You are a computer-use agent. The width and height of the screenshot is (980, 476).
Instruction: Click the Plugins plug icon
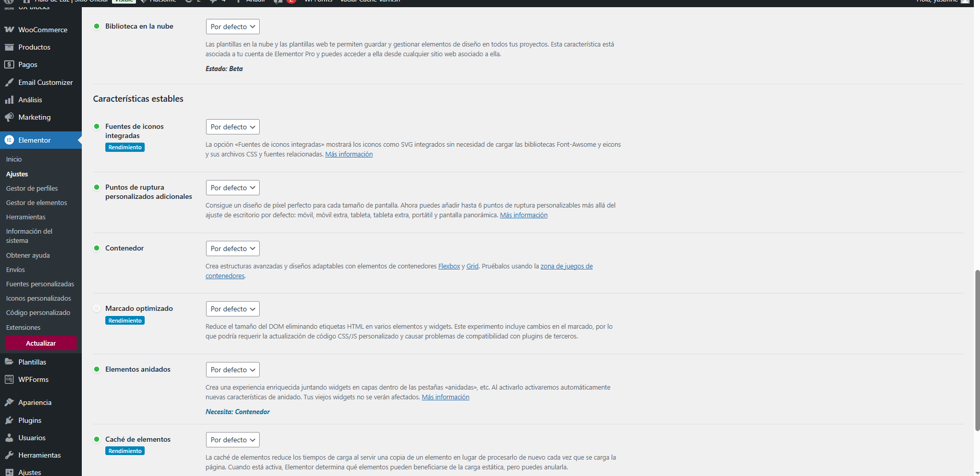pyautogui.click(x=9, y=420)
